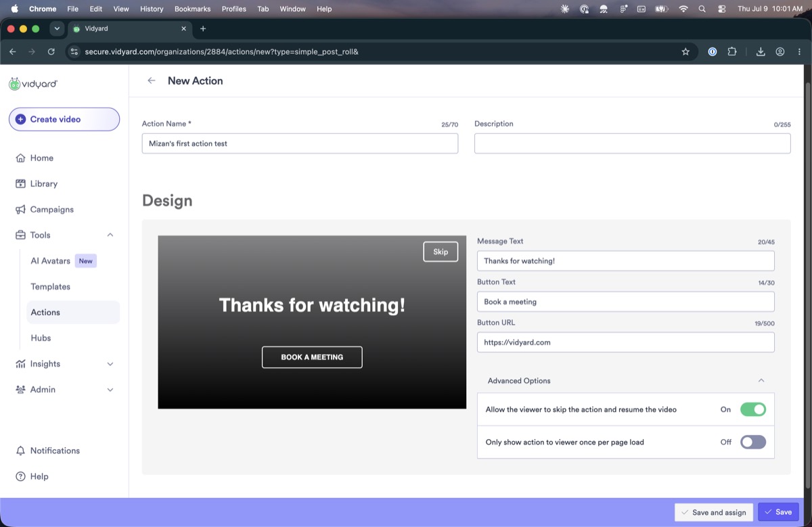Close the Vidyard browser tab
Viewport: 812px width, 527px height.
pos(183,28)
